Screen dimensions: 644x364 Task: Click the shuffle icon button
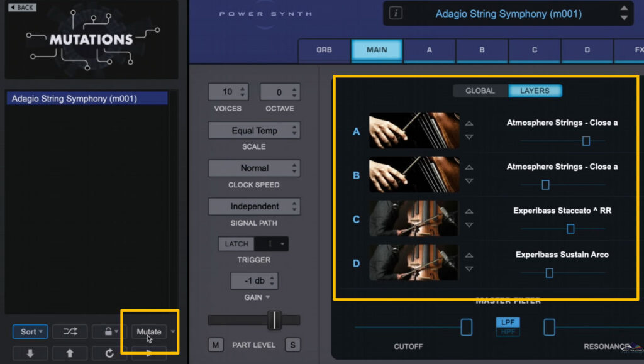[69, 331]
